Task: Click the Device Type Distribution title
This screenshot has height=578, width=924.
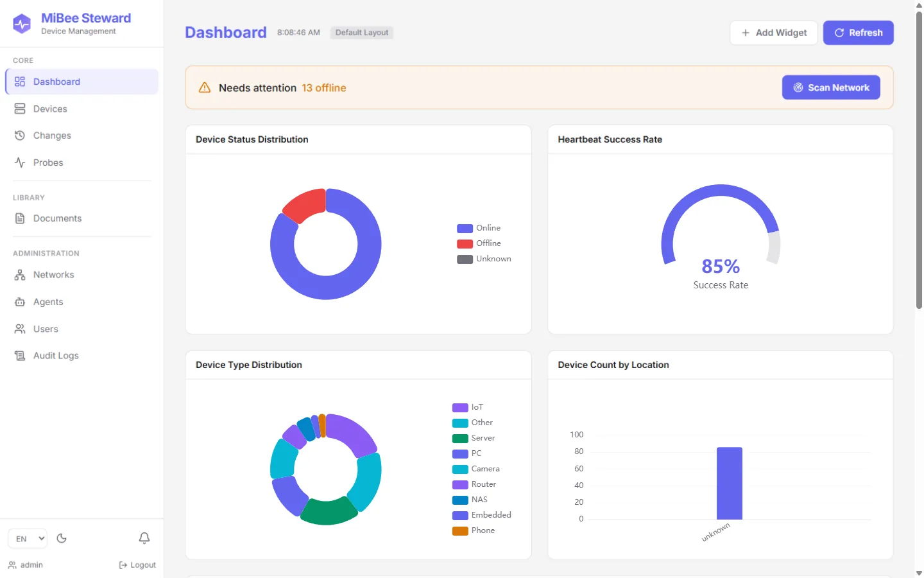Action: coord(249,365)
